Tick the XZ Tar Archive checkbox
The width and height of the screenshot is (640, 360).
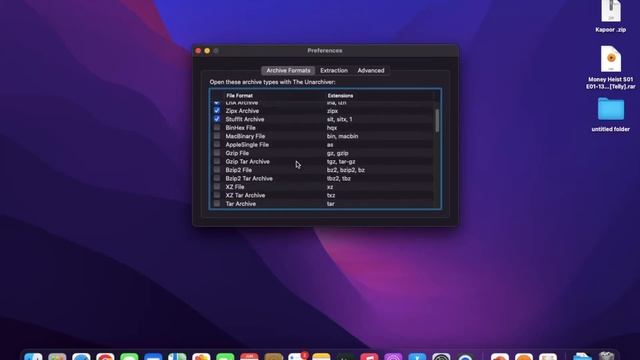[x=217, y=195]
